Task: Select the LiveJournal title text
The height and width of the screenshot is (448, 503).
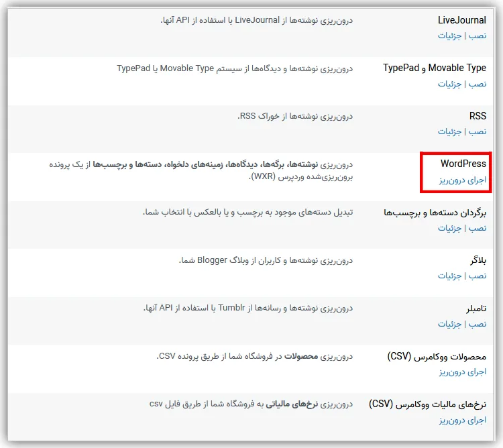Action: click(x=462, y=20)
